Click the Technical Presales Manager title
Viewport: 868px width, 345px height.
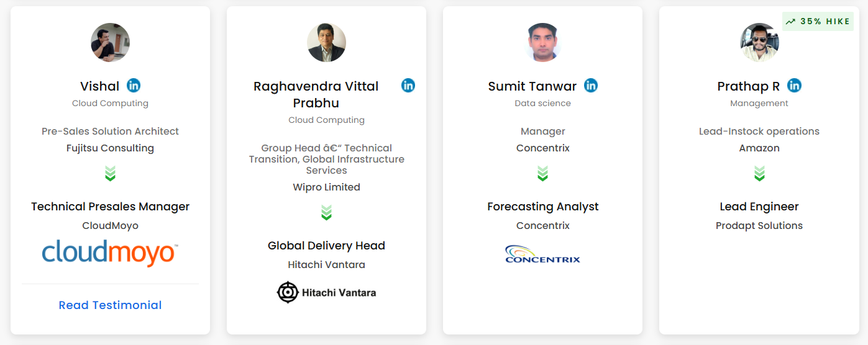pos(110,207)
